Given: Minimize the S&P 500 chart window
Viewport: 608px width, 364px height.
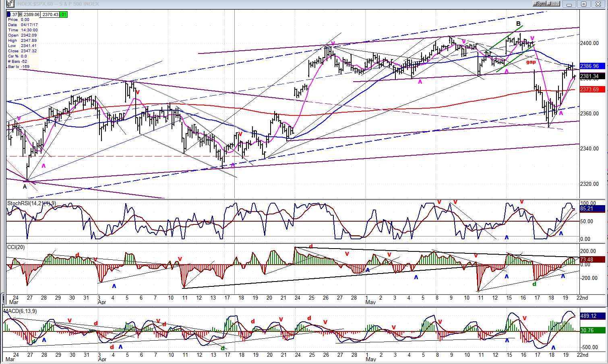Looking at the screenshot, I should 569,4.
